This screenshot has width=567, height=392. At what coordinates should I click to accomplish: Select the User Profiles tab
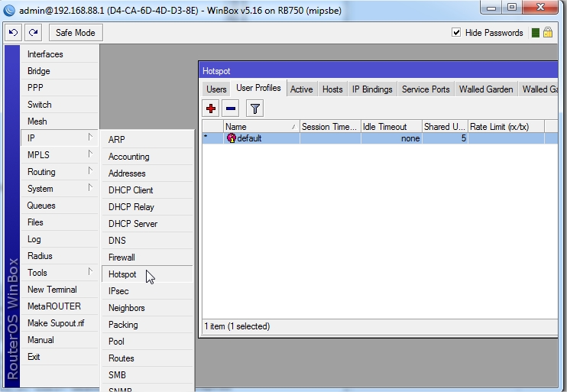coord(258,88)
